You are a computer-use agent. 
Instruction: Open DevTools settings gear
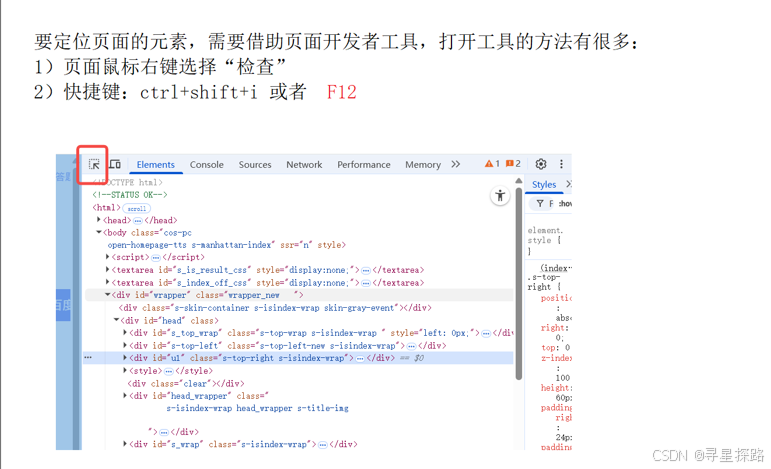(x=541, y=164)
